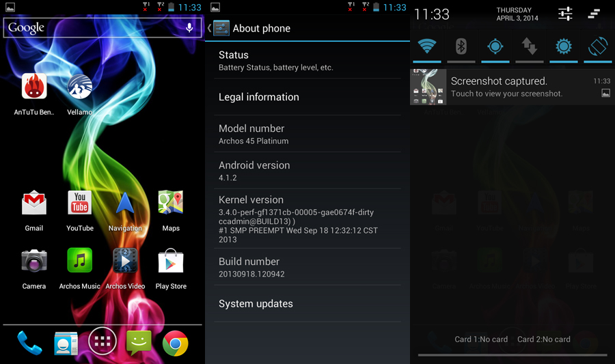Go back using About phone settings icon
615x364 pixels.
(219, 28)
